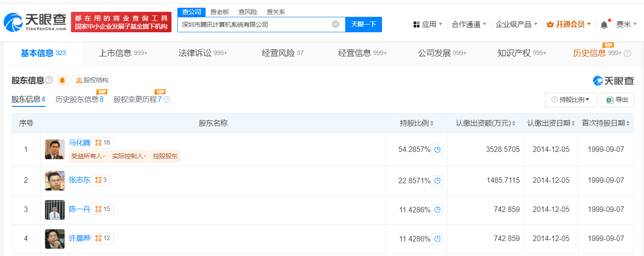Export shareholder table with 导出 button

[617, 100]
